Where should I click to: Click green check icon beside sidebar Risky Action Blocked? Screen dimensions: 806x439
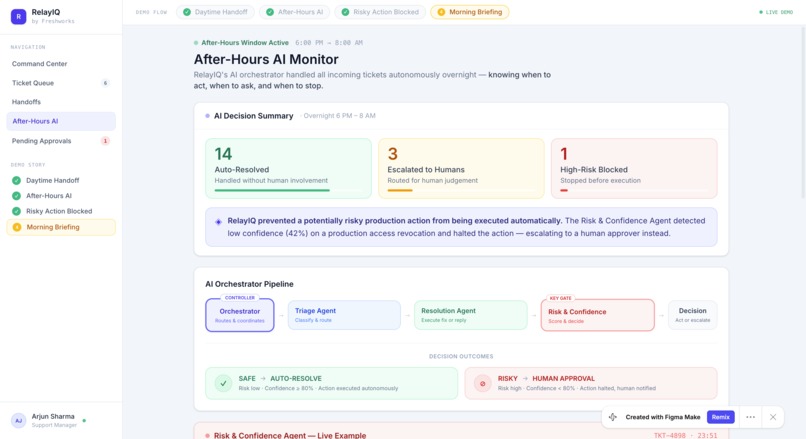point(16,211)
